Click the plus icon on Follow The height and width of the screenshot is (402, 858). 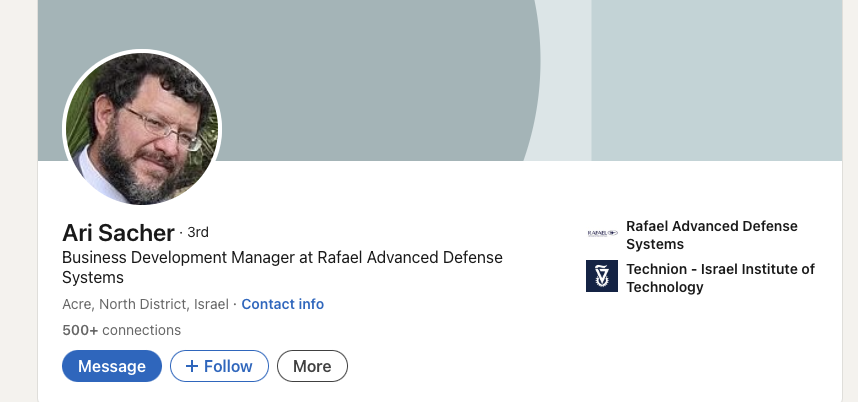(192, 366)
